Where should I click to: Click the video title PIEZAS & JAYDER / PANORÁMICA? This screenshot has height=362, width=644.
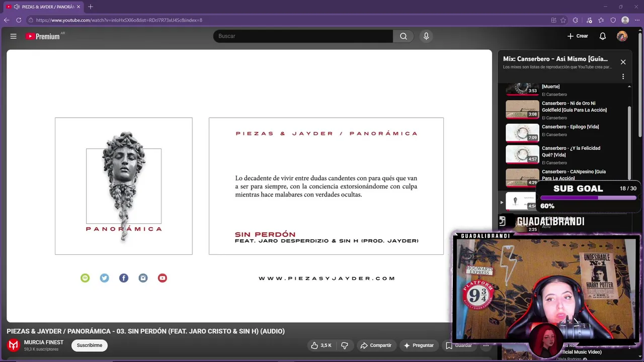pyautogui.click(x=145, y=331)
